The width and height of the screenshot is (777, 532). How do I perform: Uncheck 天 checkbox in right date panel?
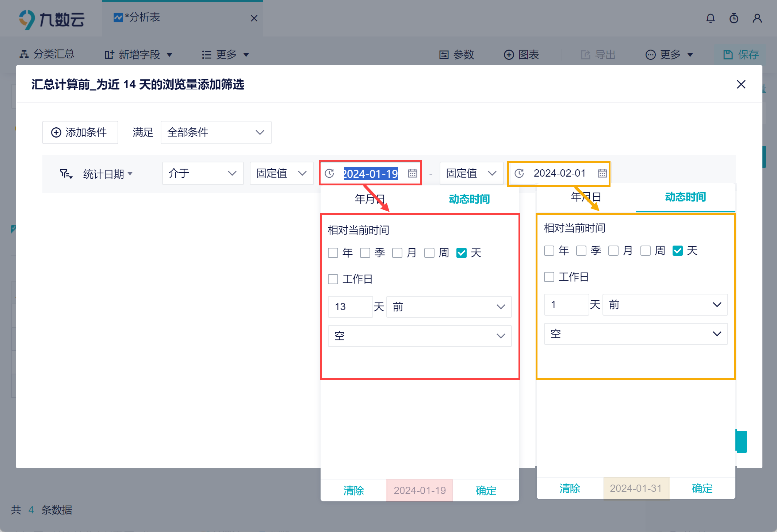point(677,251)
